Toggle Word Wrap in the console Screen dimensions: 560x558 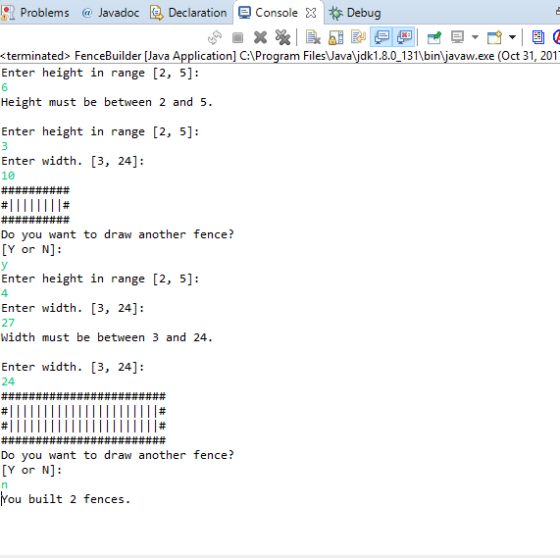(358, 37)
